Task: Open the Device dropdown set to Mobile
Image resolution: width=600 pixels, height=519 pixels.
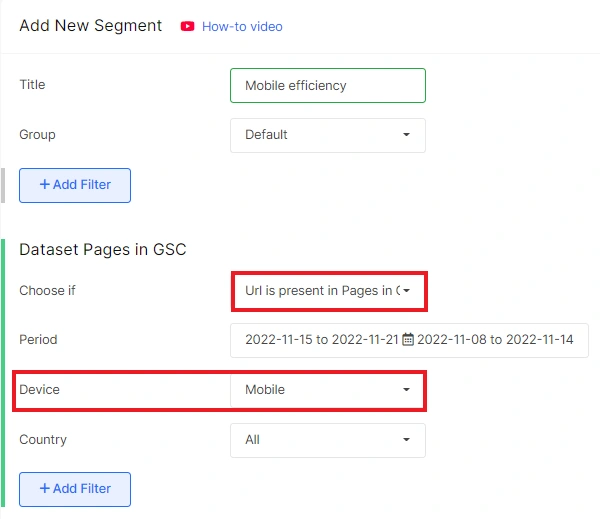Action: coord(328,390)
